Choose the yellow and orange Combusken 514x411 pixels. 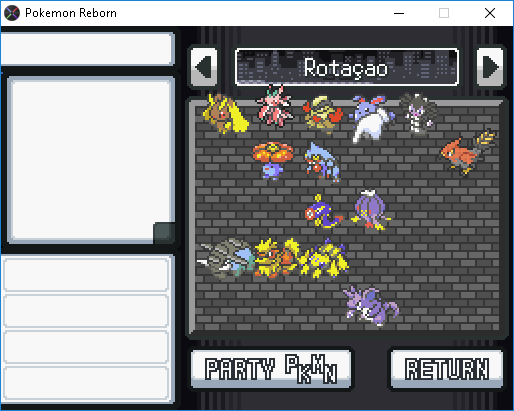click(x=277, y=258)
